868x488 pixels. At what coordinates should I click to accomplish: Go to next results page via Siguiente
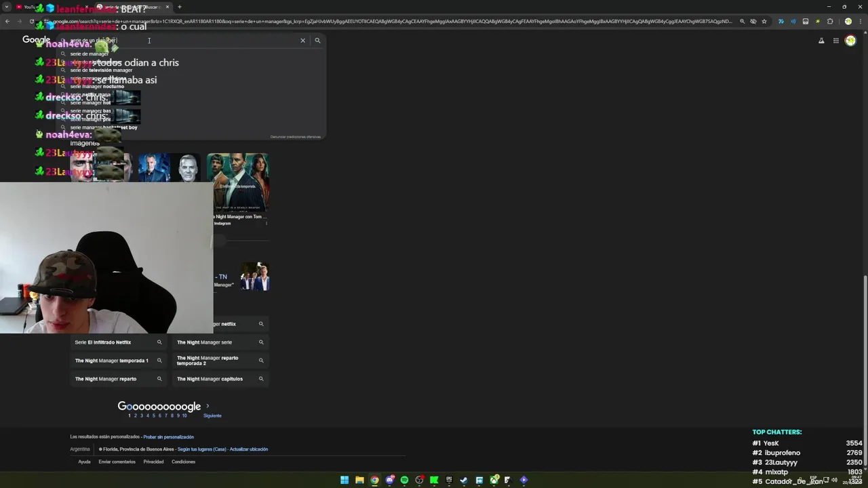coord(212,415)
